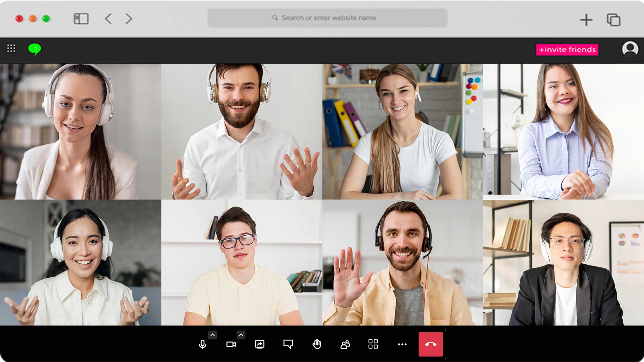This screenshot has height=362, width=644.
Task: Open a new browser tab
Action: (586, 20)
